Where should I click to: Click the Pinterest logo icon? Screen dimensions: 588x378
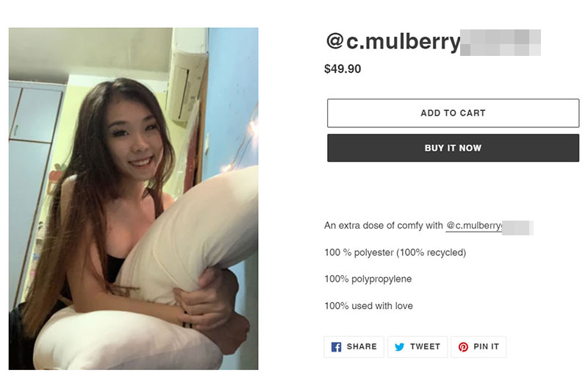click(463, 347)
